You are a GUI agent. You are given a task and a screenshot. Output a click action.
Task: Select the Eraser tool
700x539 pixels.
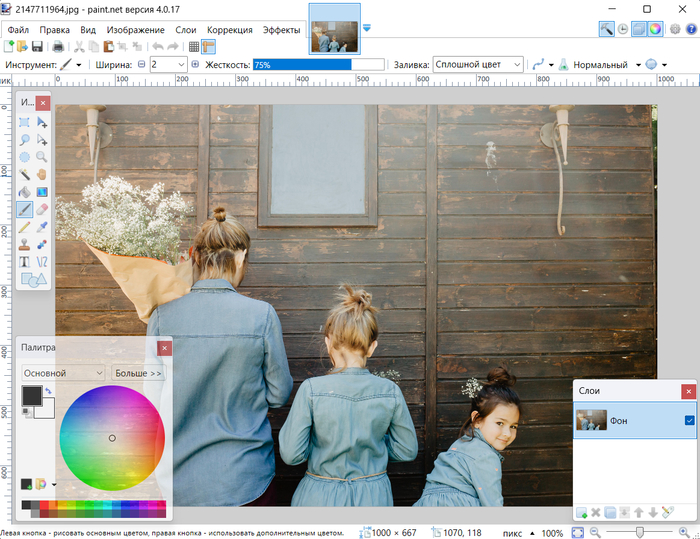click(42, 209)
